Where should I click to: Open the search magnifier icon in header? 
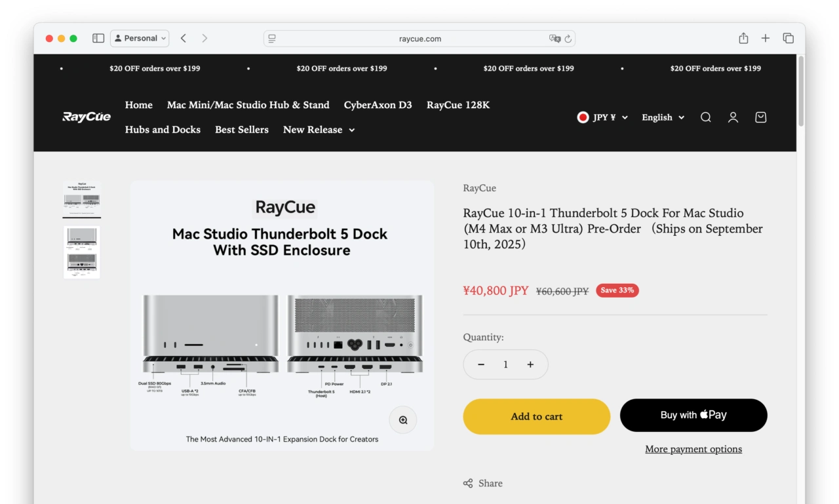(x=705, y=117)
